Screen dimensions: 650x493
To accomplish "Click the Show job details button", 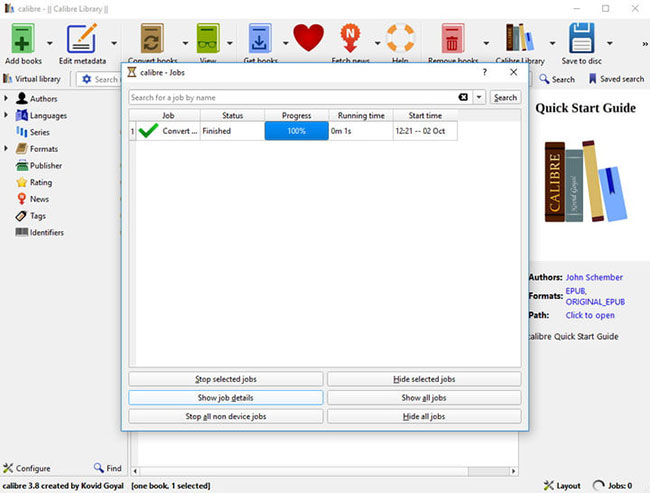I will (226, 398).
